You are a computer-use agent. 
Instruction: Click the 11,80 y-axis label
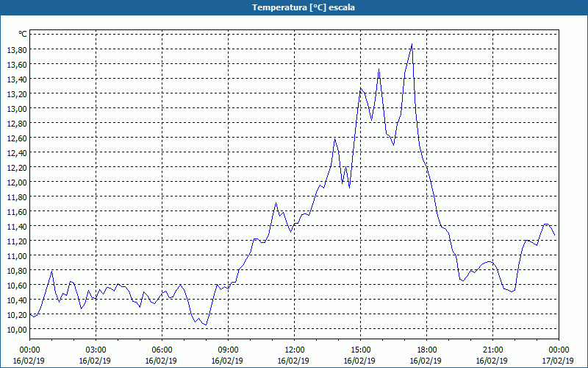point(17,197)
